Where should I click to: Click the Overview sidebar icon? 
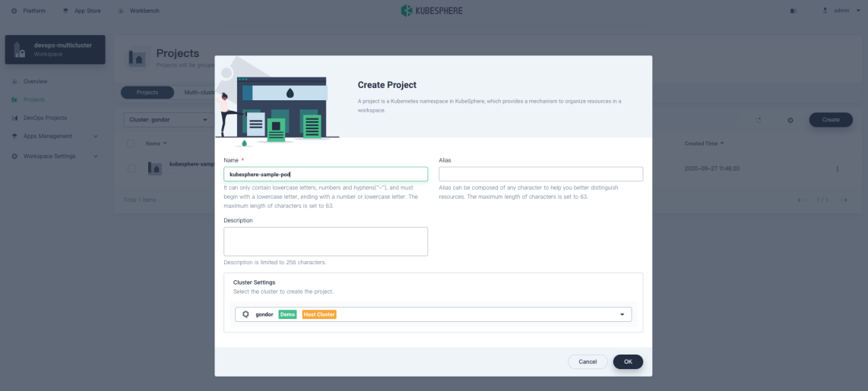[x=14, y=81]
